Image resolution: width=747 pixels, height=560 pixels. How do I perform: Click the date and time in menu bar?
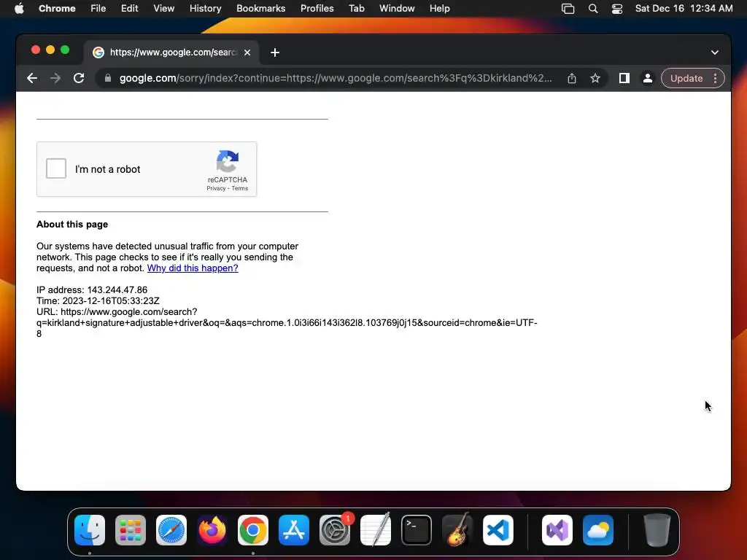point(684,9)
